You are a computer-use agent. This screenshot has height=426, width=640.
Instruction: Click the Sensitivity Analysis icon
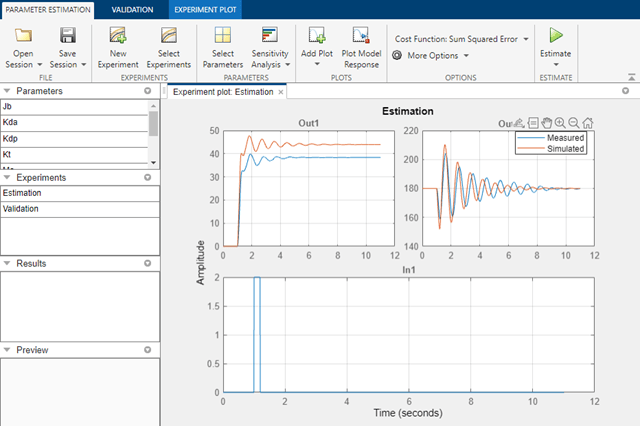[270, 35]
